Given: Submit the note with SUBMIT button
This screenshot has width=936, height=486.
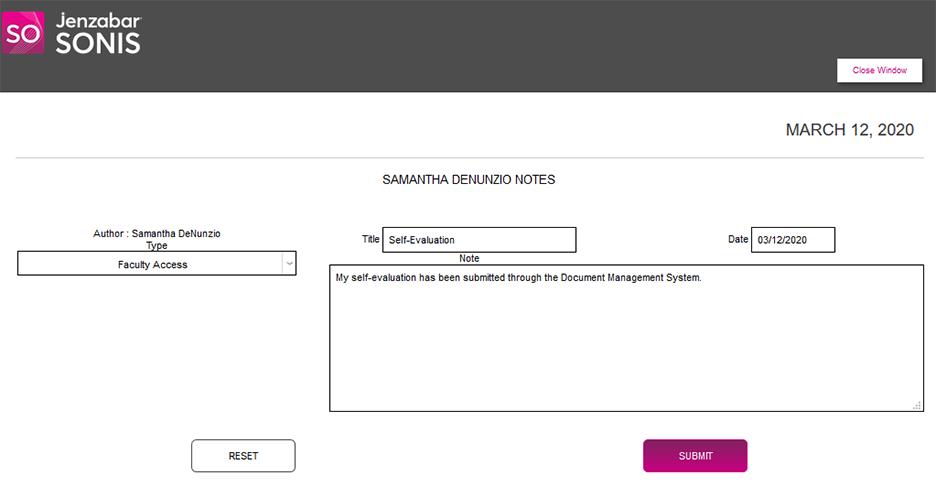Looking at the screenshot, I should pyautogui.click(x=695, y=456).
